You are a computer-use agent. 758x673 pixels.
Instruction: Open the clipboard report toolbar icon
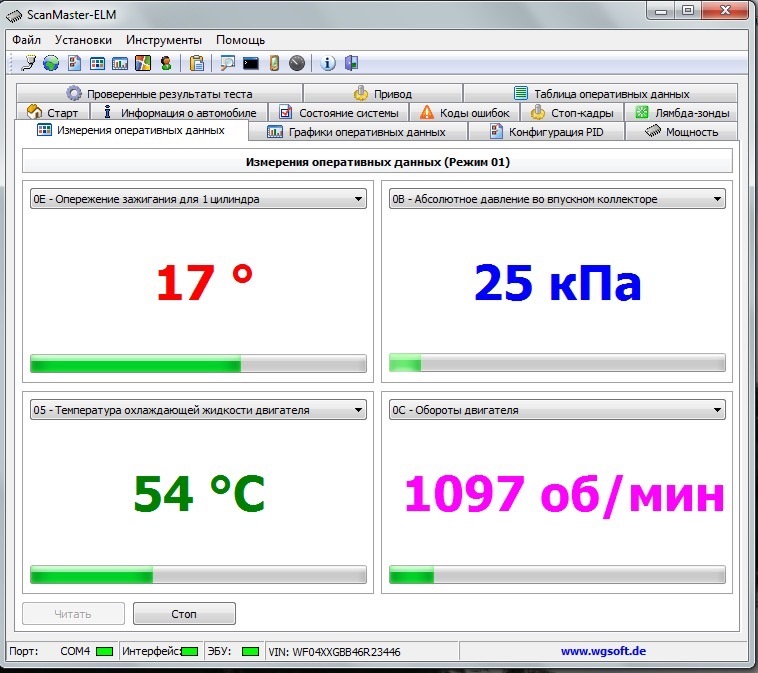tap(197, 63)
